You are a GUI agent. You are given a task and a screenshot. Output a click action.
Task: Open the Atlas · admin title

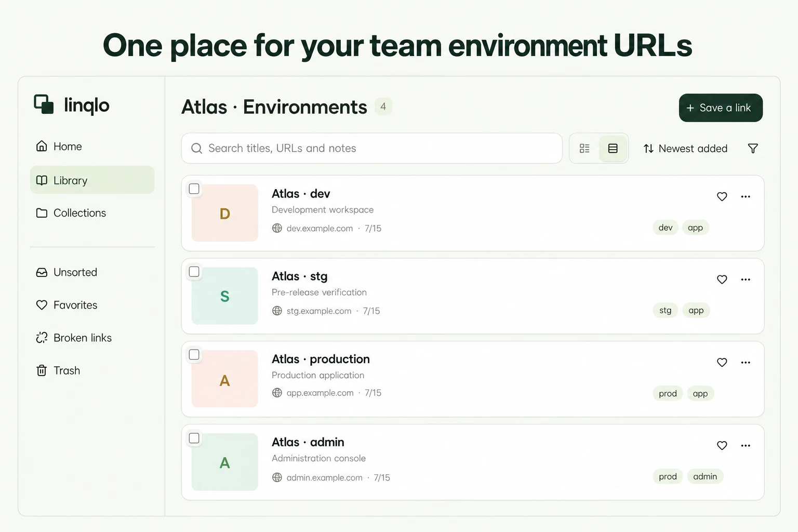308,442
